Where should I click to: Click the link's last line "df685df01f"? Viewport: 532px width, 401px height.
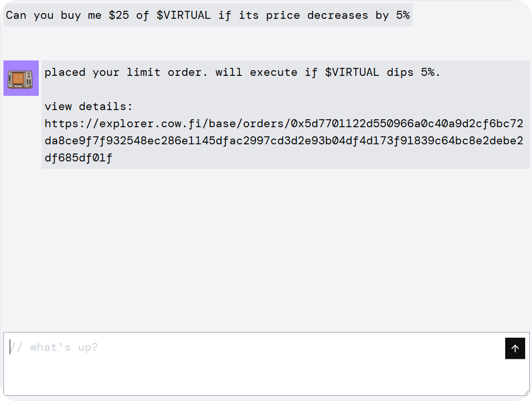tap(78, 158)
